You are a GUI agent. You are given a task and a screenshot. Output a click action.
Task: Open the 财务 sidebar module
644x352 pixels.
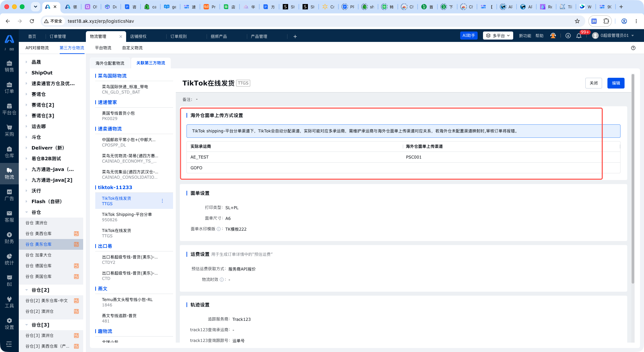click(9, 238)
